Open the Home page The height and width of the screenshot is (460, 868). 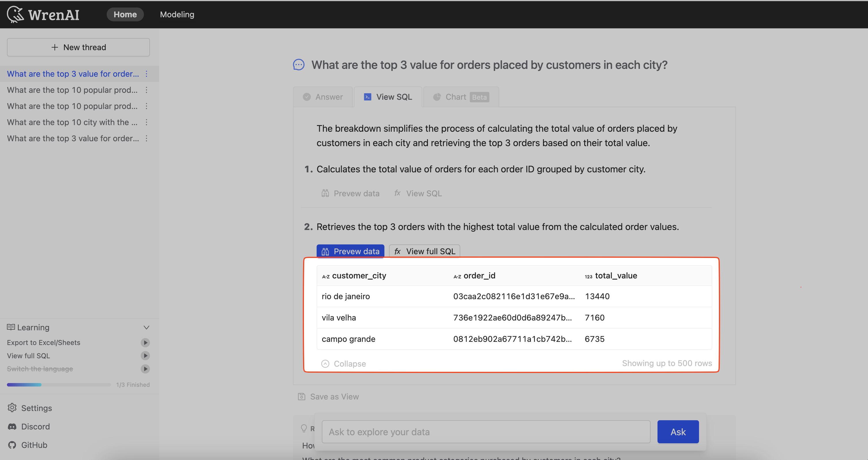click(125, 14)
